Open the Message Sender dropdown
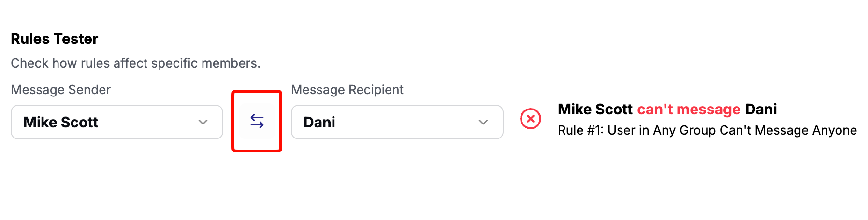This screenshot has height=220, width=868. pyautogui.click(x=116, y=122)
